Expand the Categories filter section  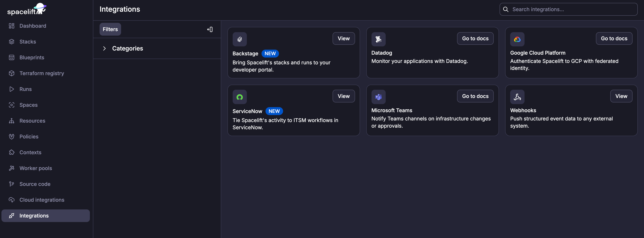coord(105,48)
